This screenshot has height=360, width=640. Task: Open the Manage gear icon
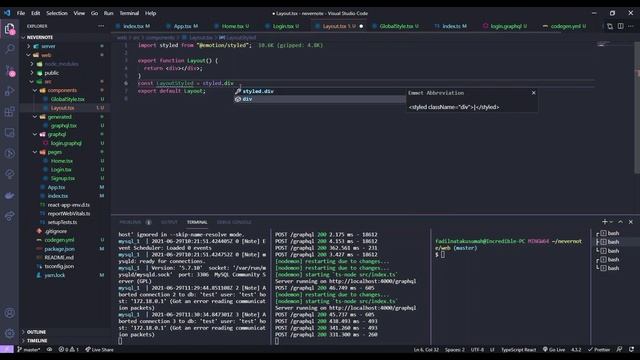click(9, 333)
